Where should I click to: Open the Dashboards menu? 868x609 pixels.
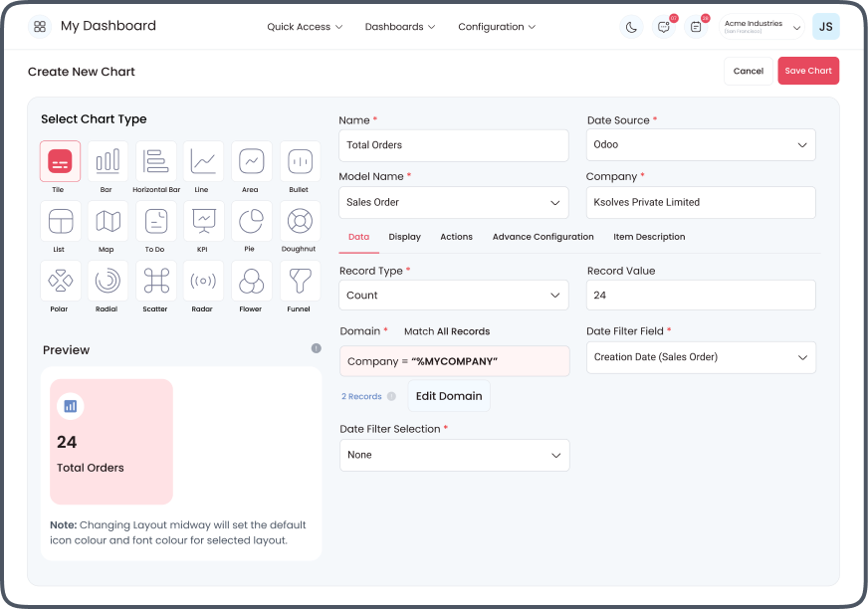point(400,27)
